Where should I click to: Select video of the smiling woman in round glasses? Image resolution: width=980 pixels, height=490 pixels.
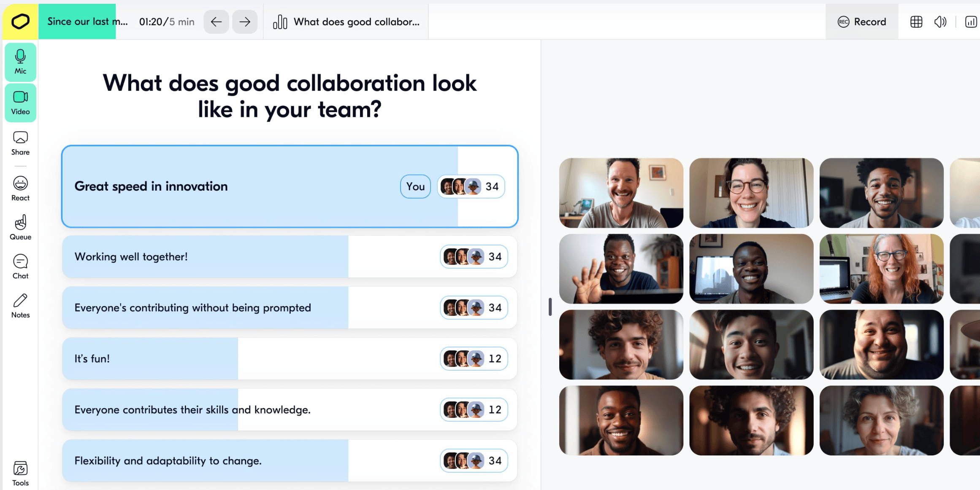(x=751, y=193)
